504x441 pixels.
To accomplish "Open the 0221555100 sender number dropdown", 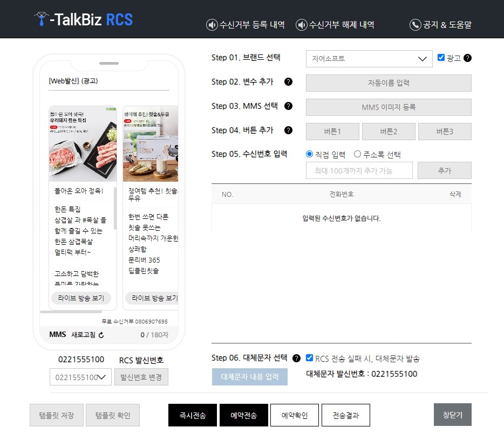I will (x=80, y=377).
